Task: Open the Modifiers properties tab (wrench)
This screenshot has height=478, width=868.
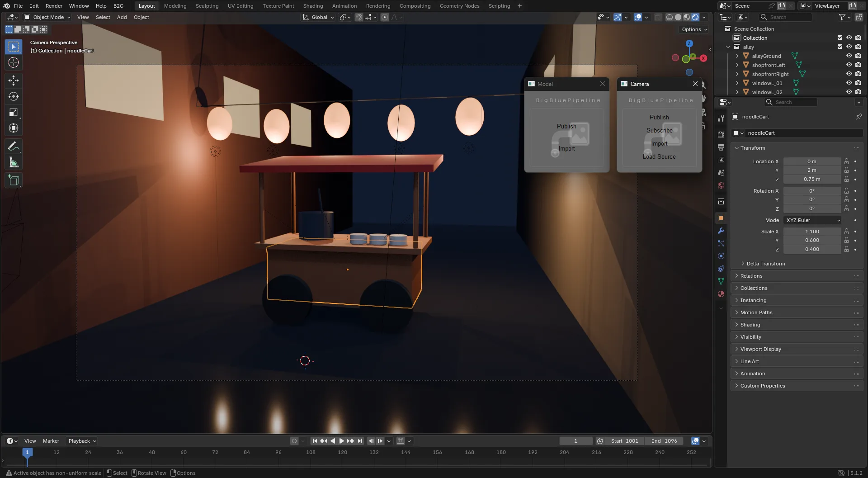Action: (x=721, y=231)
